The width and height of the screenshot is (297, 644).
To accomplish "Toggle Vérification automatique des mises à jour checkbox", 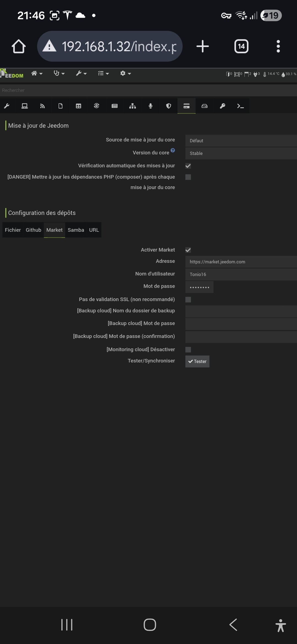I will coord(188,166).
